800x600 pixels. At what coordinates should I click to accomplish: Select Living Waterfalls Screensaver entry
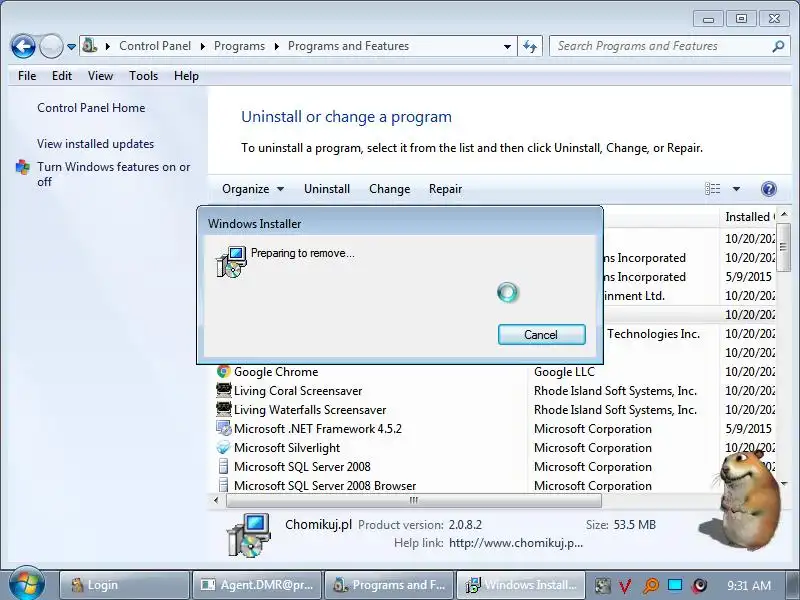(310, 410)
